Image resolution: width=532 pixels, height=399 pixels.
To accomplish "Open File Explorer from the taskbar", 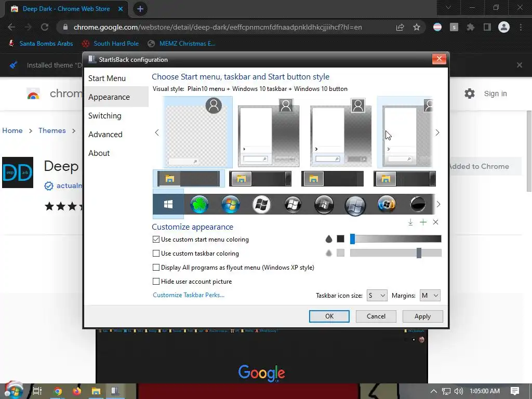I will point(96,391).
